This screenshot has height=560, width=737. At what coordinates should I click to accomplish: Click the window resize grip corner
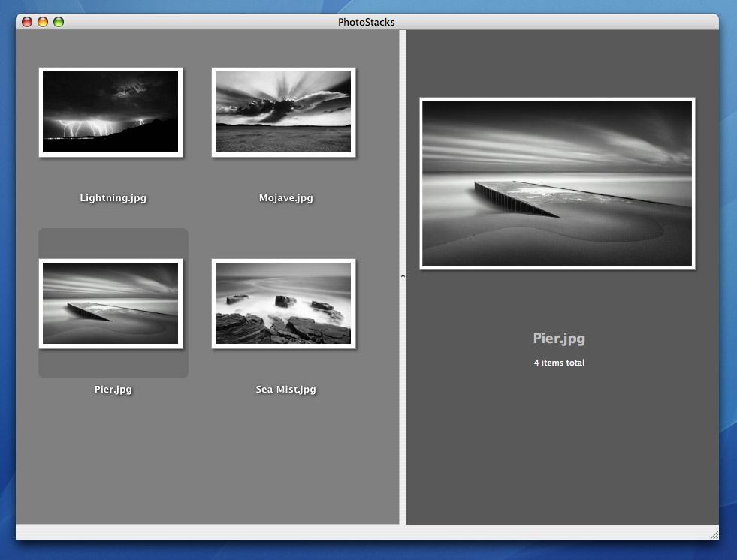click(714, 534)
